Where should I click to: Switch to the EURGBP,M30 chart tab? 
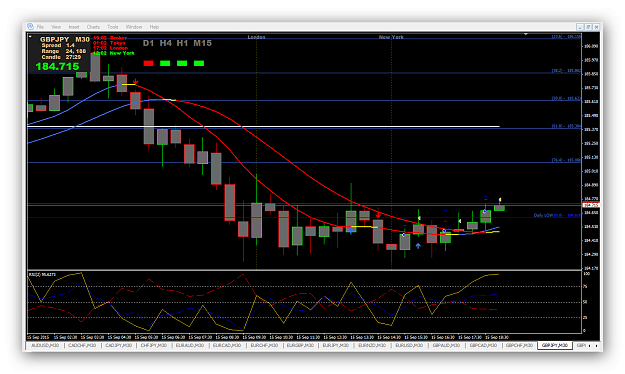point(300,345)
